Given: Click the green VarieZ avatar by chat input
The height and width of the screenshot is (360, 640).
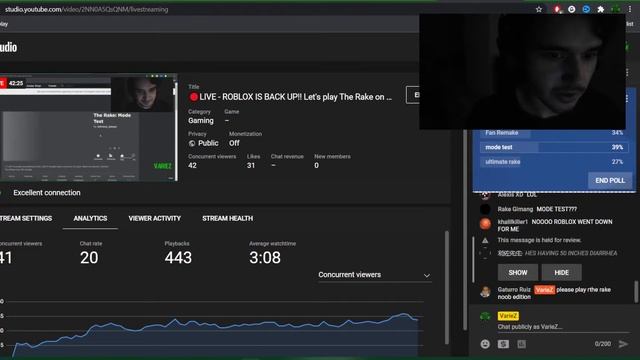Looking at the screenshot, I should pos(485,316).
